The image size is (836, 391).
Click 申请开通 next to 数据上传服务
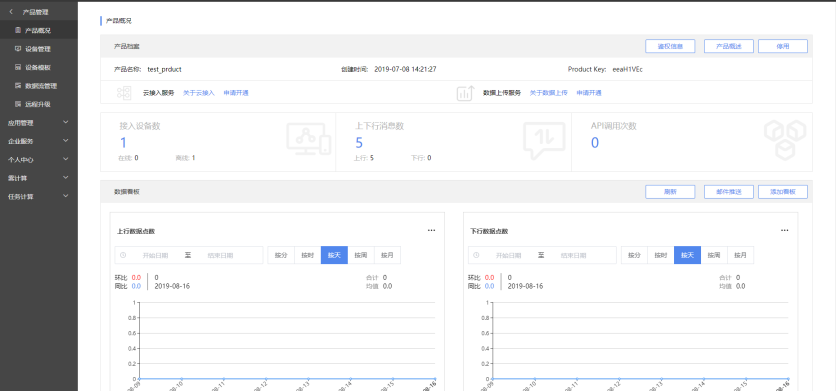[589, 93]
